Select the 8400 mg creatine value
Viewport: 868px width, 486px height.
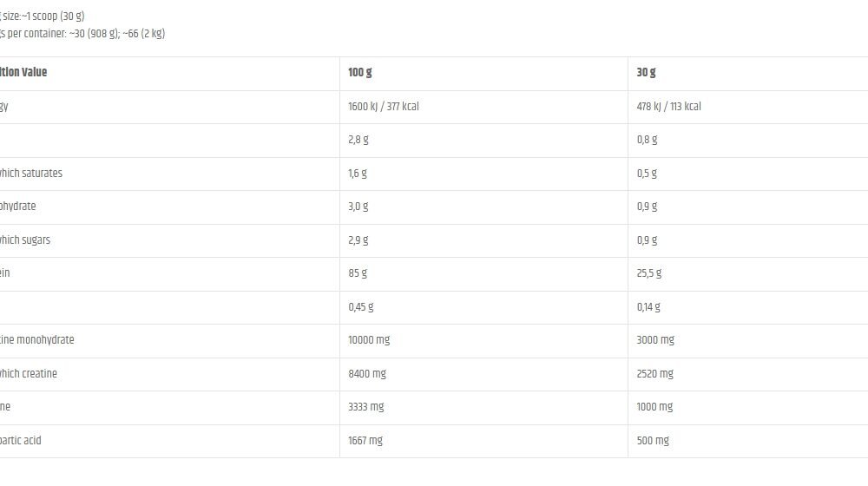click(x=367, y=374)
